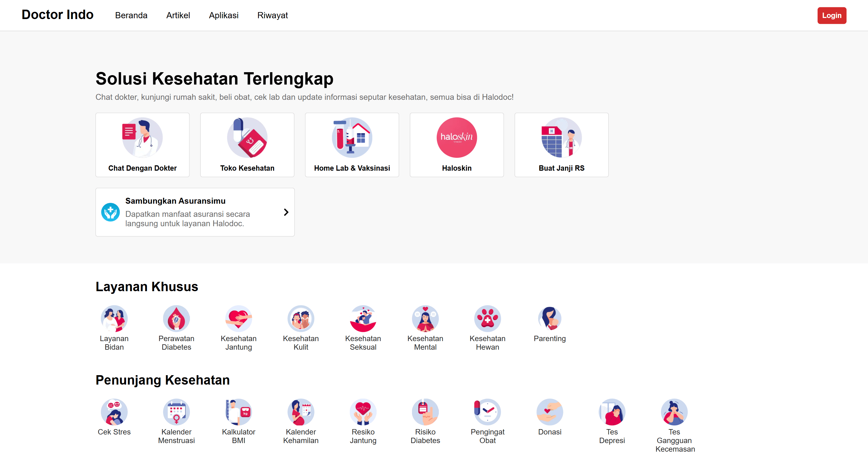The image size is (868, 475).
Task: Go to the Artikel menu item
Action: click(x=178, y=16)
